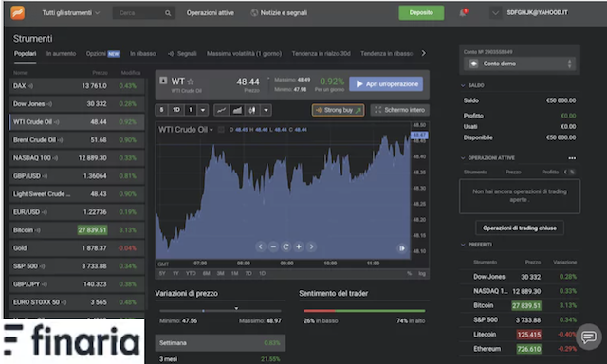
Task: Select the 5Y chart range
Action: (162, 274)
